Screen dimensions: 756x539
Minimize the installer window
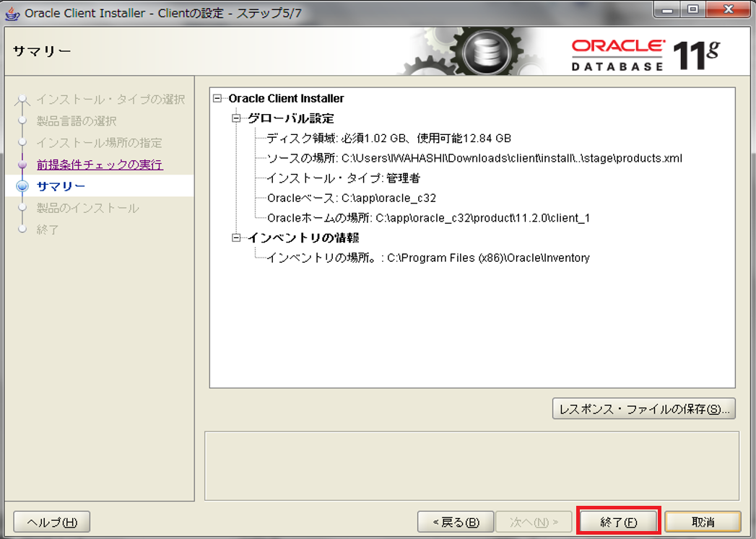pyautogui.click(x=667, y=9)
